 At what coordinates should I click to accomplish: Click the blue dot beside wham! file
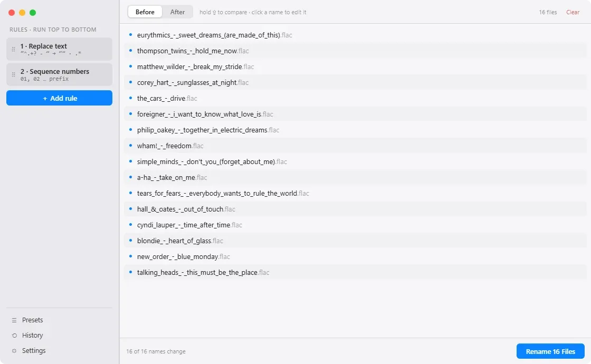point(130,146)
